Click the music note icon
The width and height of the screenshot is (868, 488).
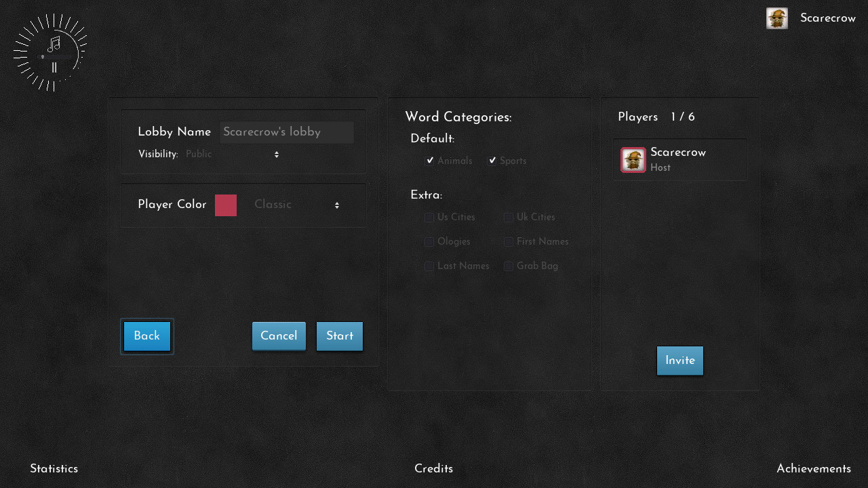pos(54,44)
